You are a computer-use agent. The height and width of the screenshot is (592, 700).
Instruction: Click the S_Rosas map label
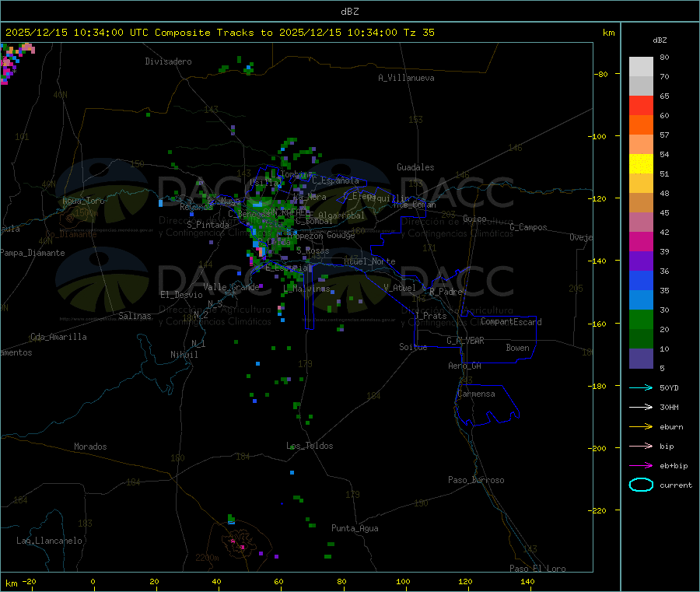tap(313, 251)
